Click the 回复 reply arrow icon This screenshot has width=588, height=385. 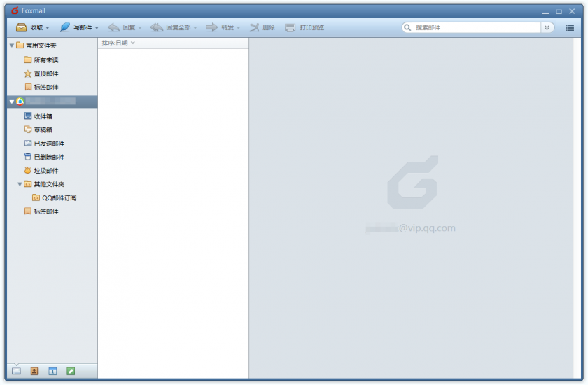(113, 27)
